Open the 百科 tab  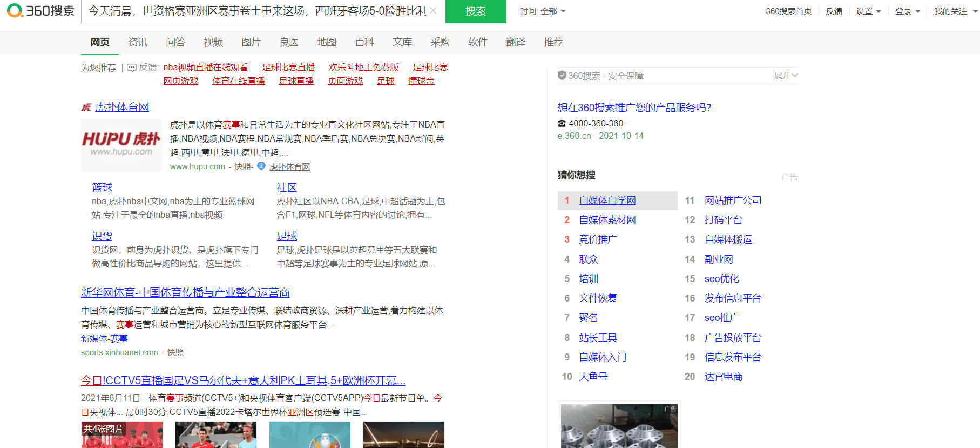pos(364,42)
